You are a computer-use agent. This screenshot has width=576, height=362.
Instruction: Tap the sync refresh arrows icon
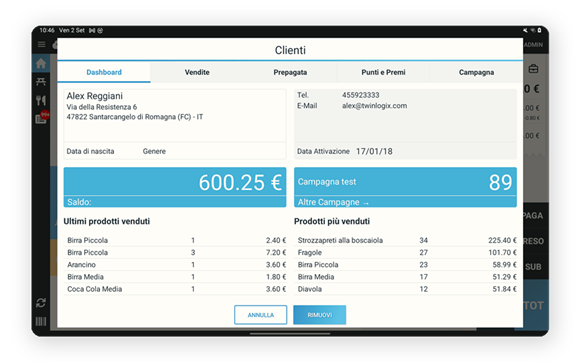[x=41, y=303]
